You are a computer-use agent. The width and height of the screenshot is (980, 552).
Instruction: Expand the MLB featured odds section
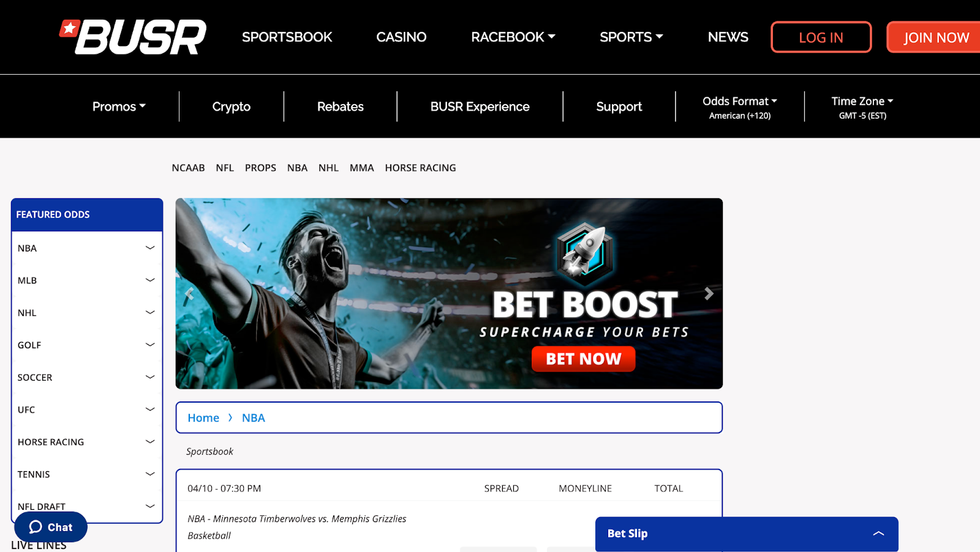[87, 280]
